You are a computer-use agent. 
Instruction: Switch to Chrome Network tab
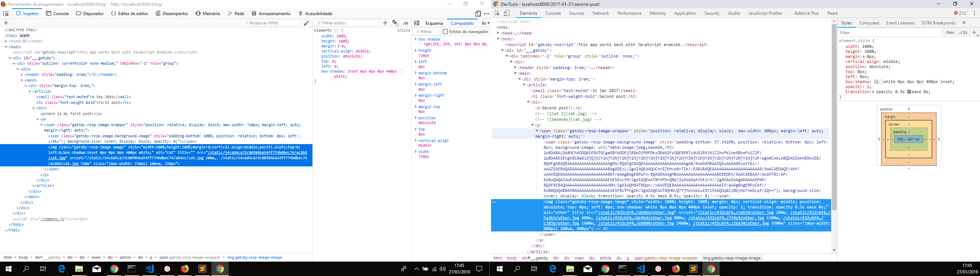click(600, 13)
